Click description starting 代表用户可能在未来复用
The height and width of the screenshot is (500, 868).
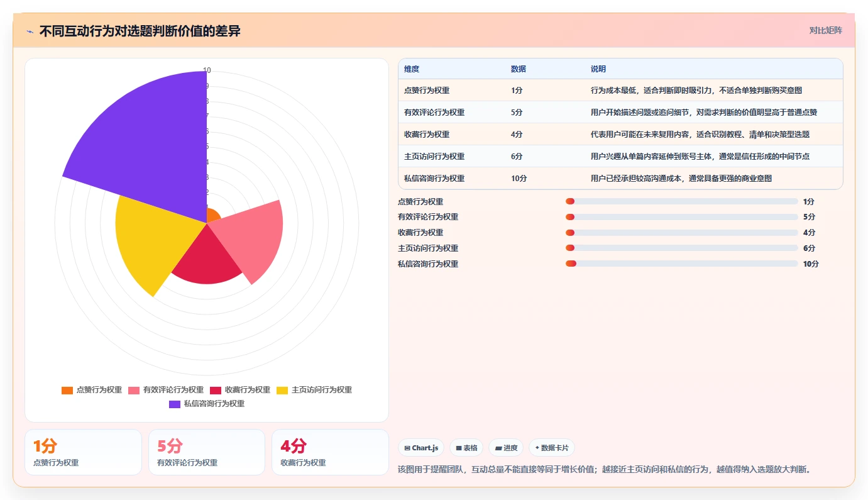click(x=700, y=134)
